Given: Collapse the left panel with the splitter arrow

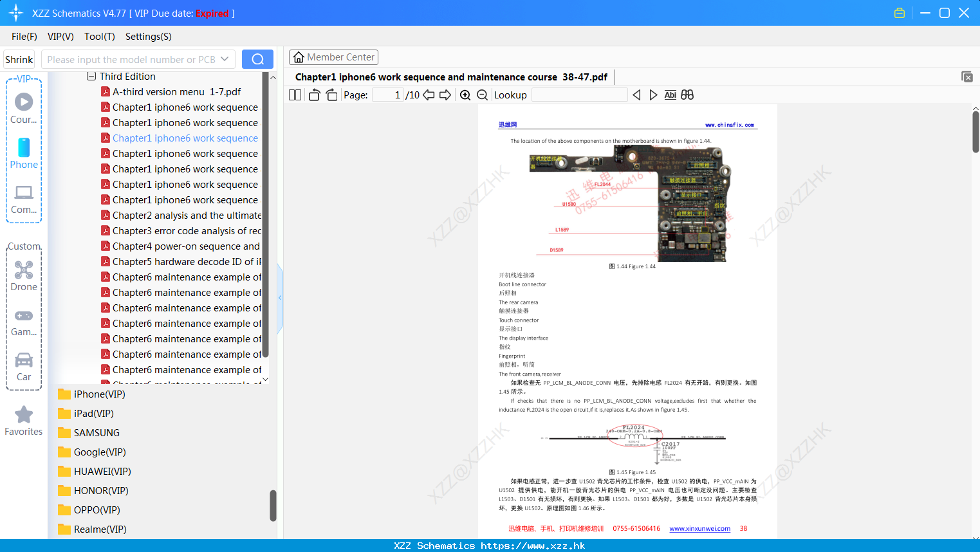Looking at the screenshot, I should (x=280, y=298).
